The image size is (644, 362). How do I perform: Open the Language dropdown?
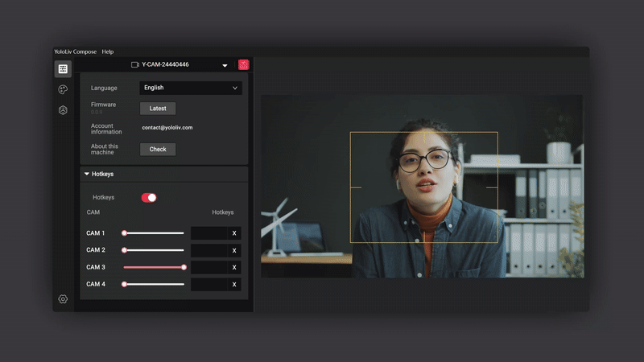[x=191, y=88]
